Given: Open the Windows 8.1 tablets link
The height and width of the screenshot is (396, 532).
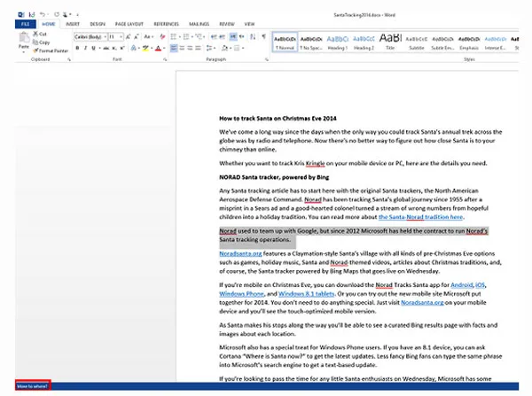Looking at the screenshot, I should point(307,293).
